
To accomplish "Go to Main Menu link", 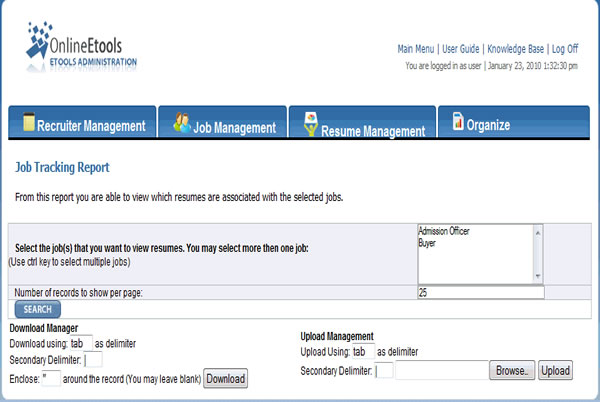I will click(x=416, y=48).
